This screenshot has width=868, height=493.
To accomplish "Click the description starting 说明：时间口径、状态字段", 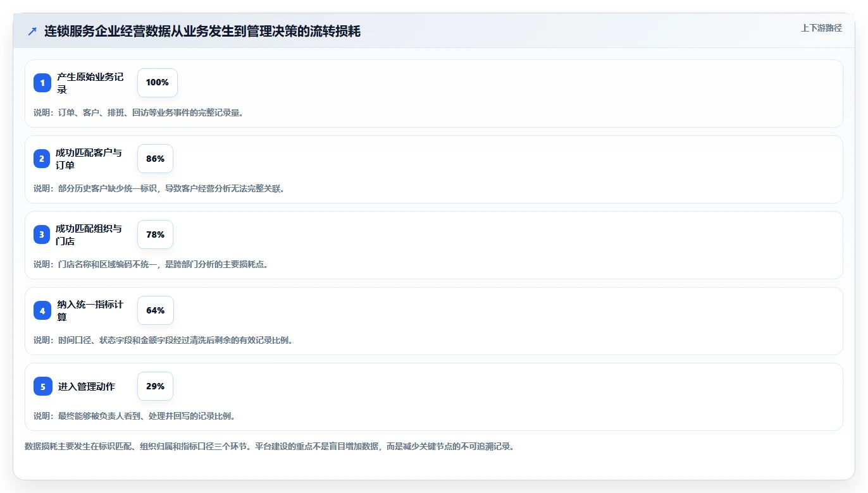I will pos(163,340).
